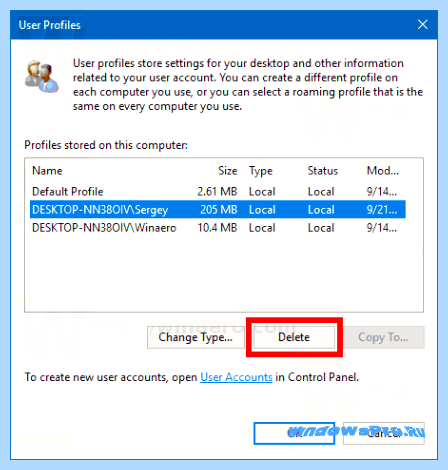
Task: Click the user profiles people icon
Action: (x=42, y=77)
